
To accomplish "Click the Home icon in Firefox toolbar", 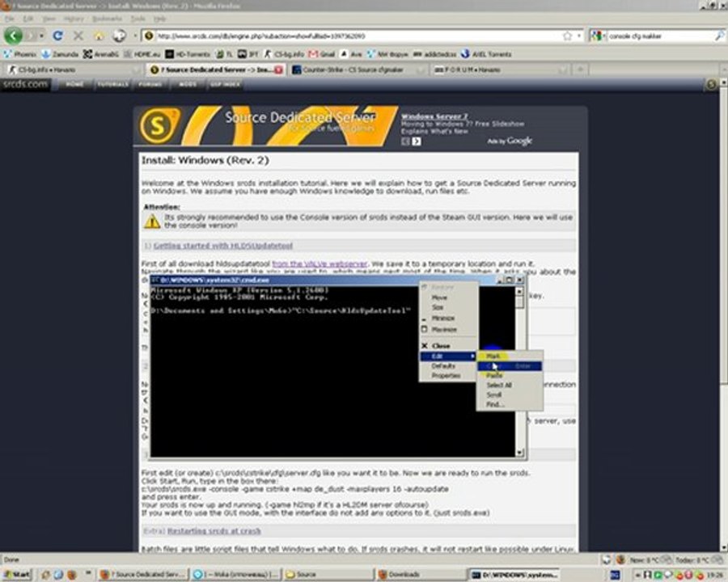I will 99,36.
